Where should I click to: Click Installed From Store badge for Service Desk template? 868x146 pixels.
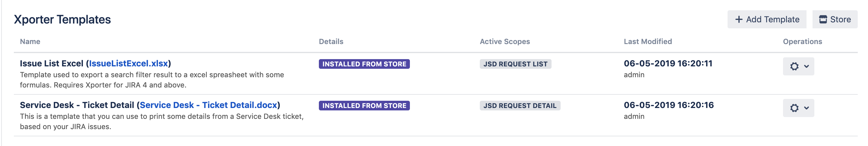pos(364,106)
